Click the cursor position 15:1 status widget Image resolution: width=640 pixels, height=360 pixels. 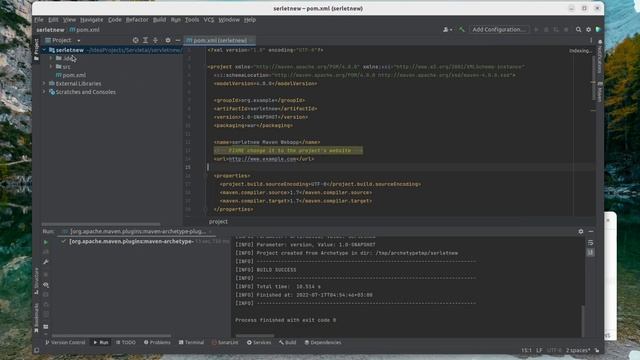pyautogui.click(x=526, y=350)
